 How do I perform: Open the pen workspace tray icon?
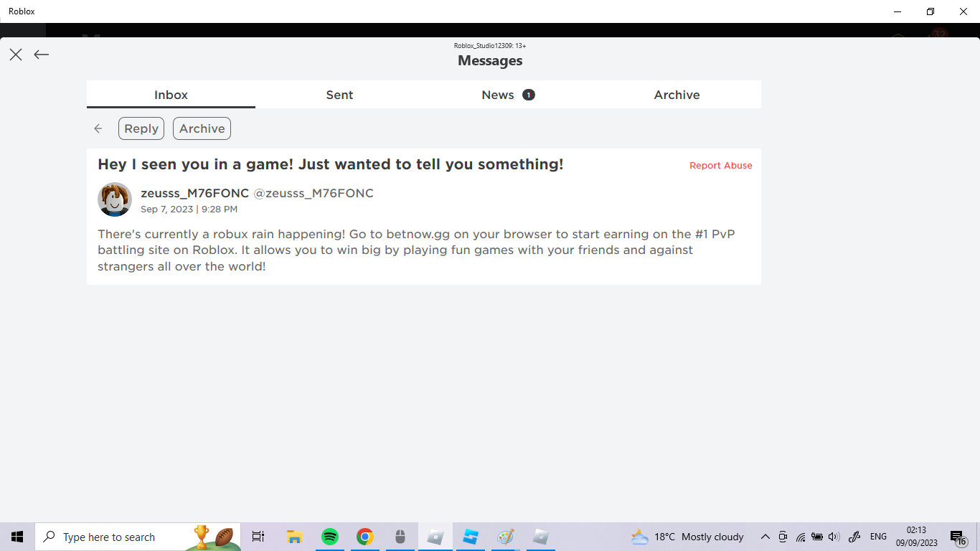[x=854, y=537]
